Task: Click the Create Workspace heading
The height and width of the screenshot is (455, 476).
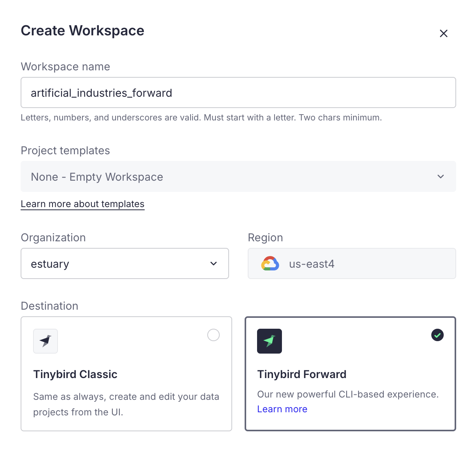Action: (82, 30)
